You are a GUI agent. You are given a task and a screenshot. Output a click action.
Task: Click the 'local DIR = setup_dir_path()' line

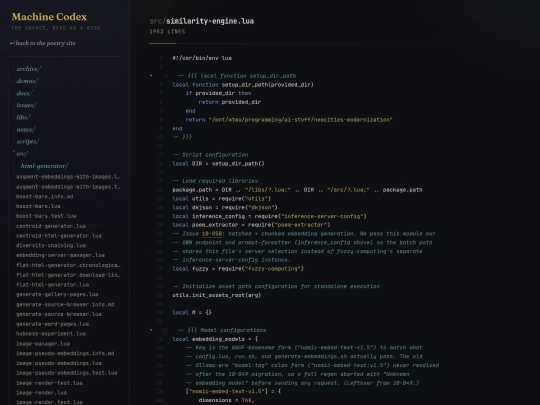click(x=218, y=164)
